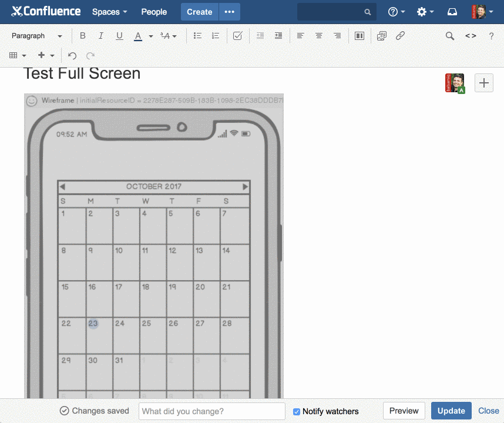Insert a link
The height and width of the screenshot is (423, 504).
tap(400, 36)
